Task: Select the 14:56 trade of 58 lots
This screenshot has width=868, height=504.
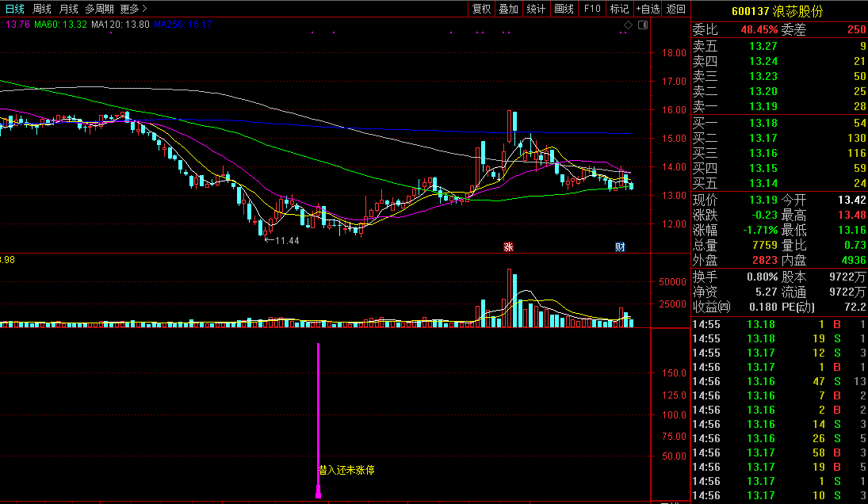Action: coord(779,452)
